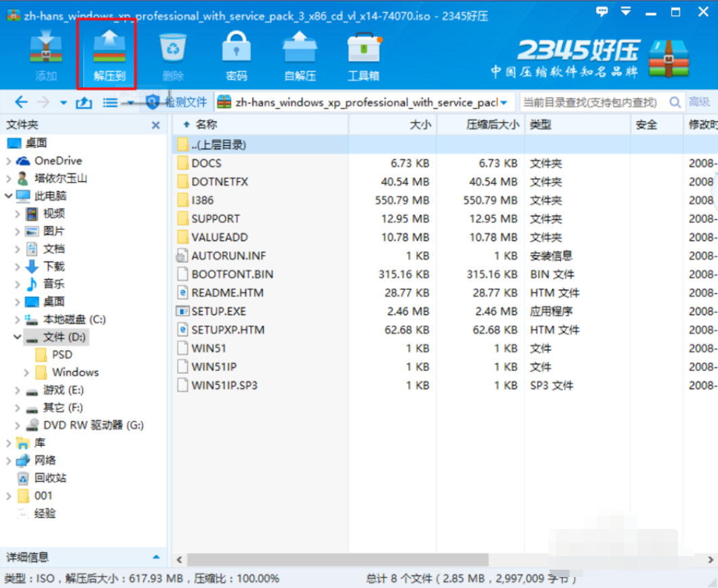The width and height of the screenshot is (718, 588).
Task: Click the horizontal scrollbar thumb
Action: [x=338, y=560]
